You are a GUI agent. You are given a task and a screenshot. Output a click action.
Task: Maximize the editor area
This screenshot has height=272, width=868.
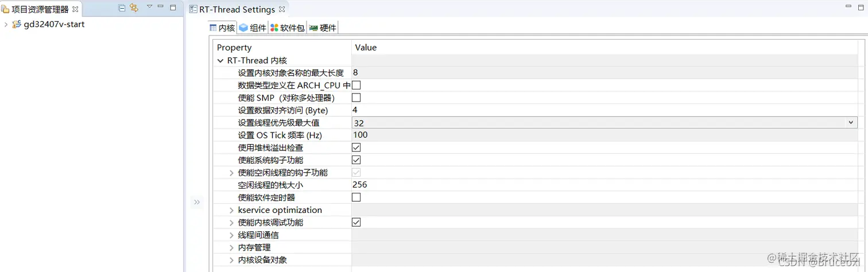(x=859, y=6)
